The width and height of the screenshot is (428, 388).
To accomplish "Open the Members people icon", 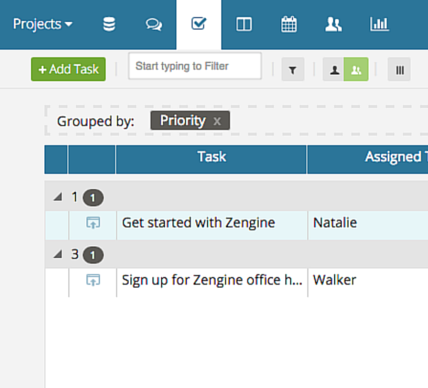I will tap(333, 24).
